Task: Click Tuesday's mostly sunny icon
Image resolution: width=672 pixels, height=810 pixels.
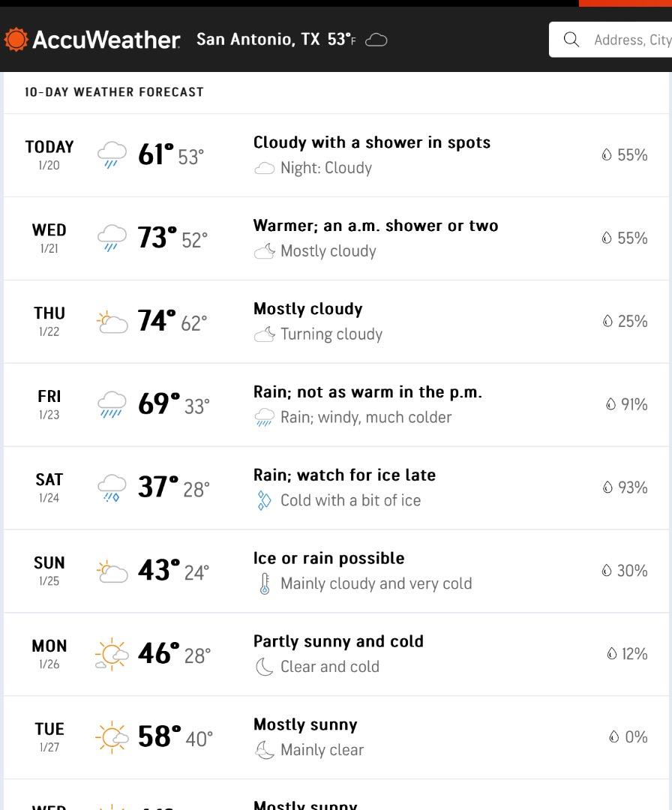Action: (112, 737)
